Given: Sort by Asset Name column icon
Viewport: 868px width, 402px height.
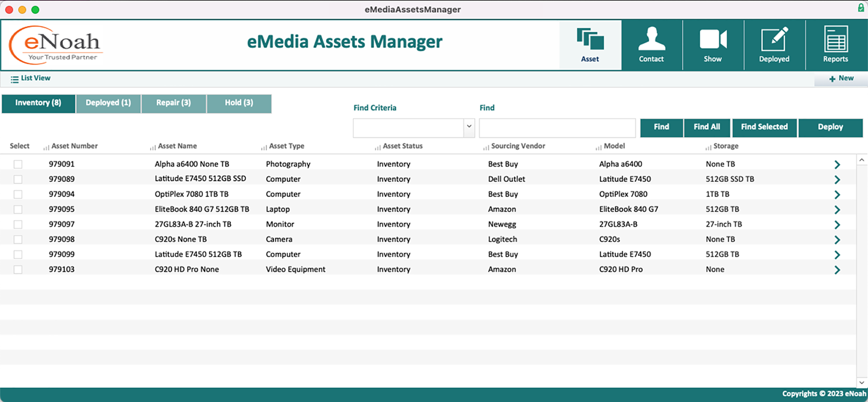Looking at the screenshot, I should (x=153, y=148).
